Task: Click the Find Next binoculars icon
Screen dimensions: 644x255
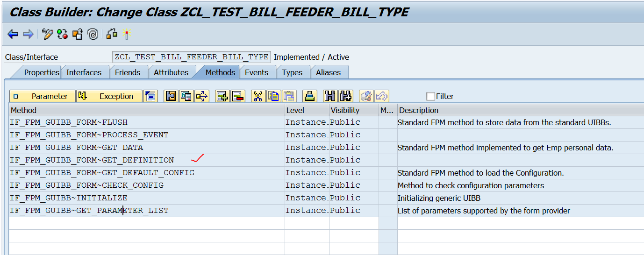Action: [x=346, y=96]
